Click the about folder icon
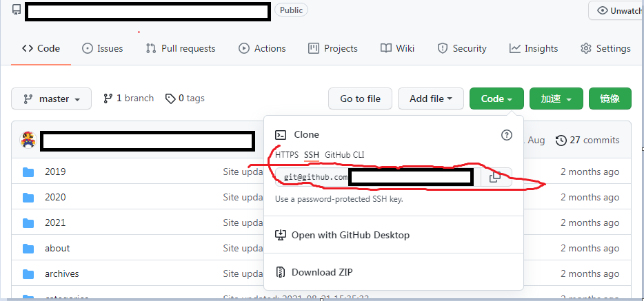Screen dimensions: 644x301 [28, 249]
